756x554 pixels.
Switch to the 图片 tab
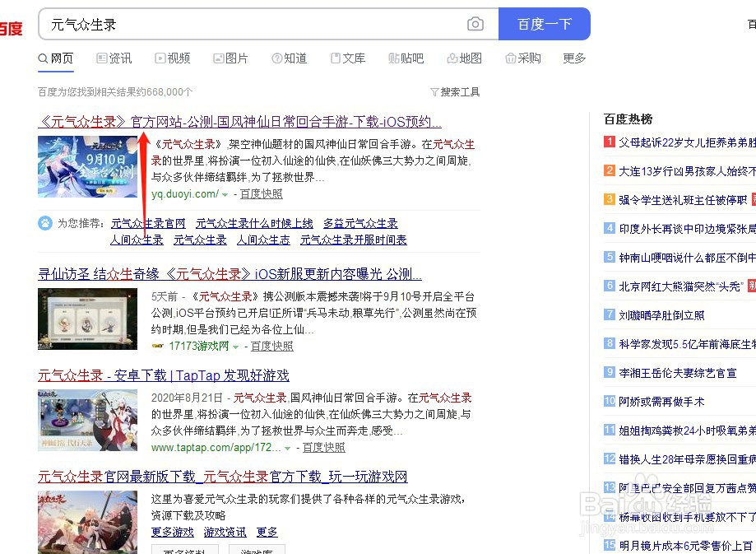click(x=230, y=58)
